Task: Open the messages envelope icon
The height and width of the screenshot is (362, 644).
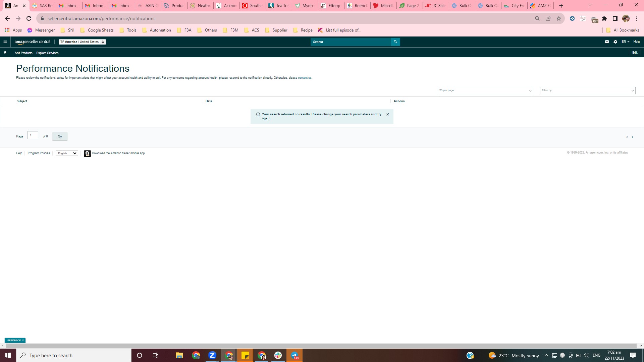Action: [x=607, y=42]
